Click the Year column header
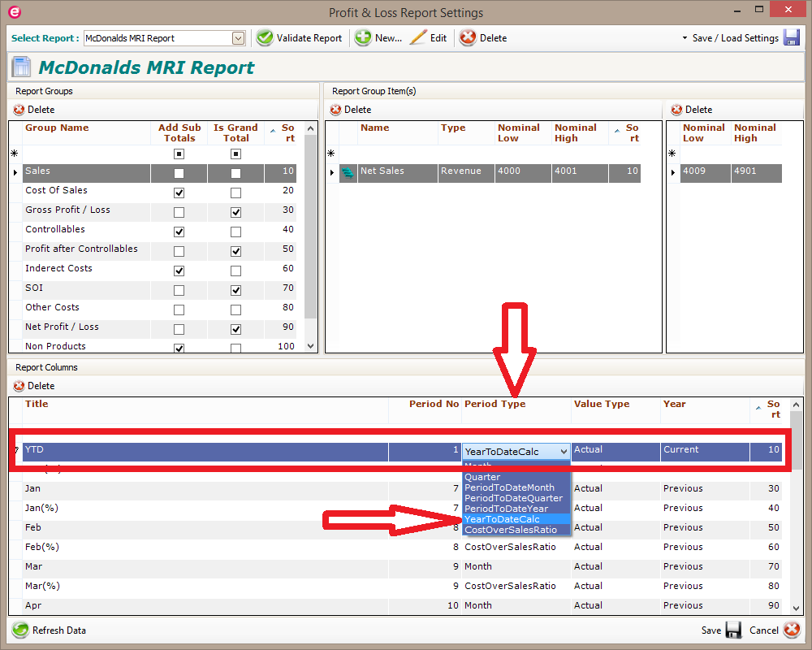This screenshot has height=650, width=812. [x=706, y=409]
